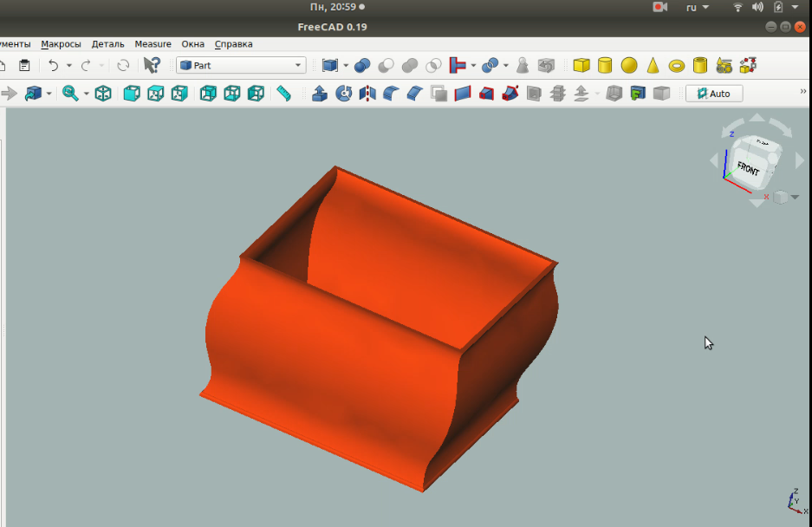This screenshot has width=812, height=527.
Task: Click FRONT face of navigation cube
Action: point(748,168)
